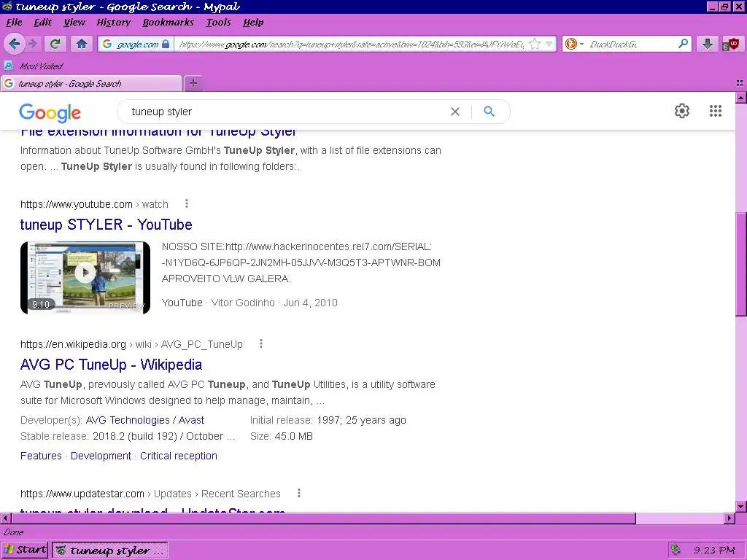
Task: Follow the AVG Technologies developer link
Action: [128, 420]
